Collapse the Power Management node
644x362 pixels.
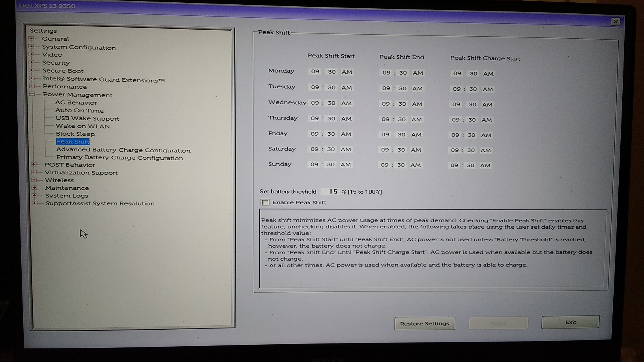point(32,94)
